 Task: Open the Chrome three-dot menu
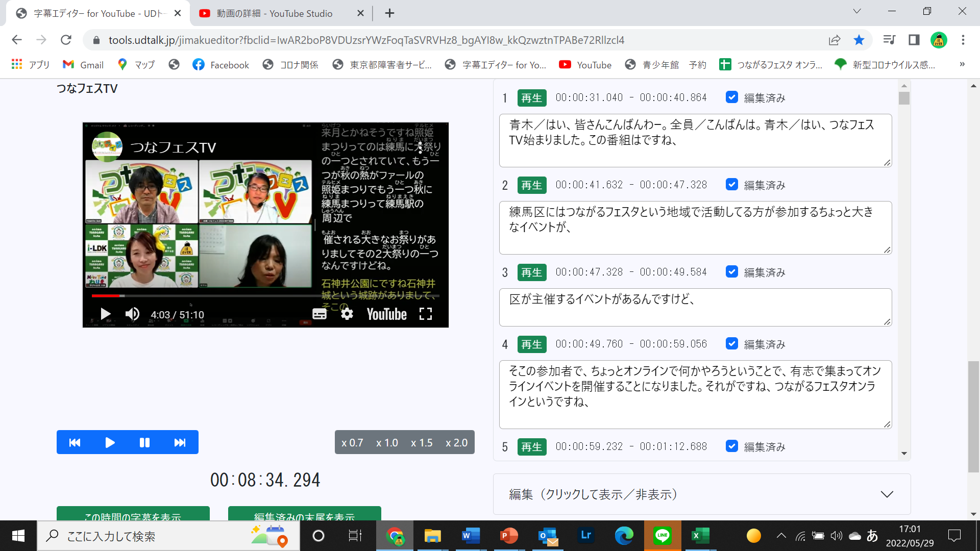963,40
